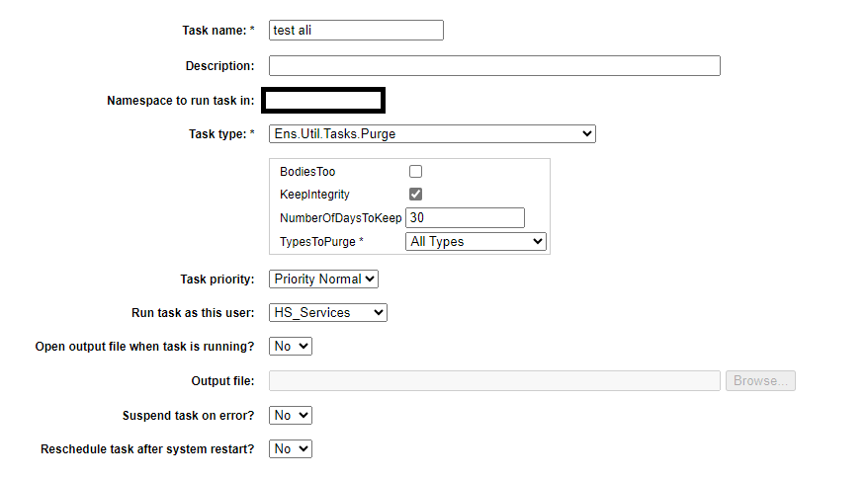The height and width of the screenshot is (479, 868).
Task: Click the HS_Services dropdown chevron
Action: coord(379,313)
